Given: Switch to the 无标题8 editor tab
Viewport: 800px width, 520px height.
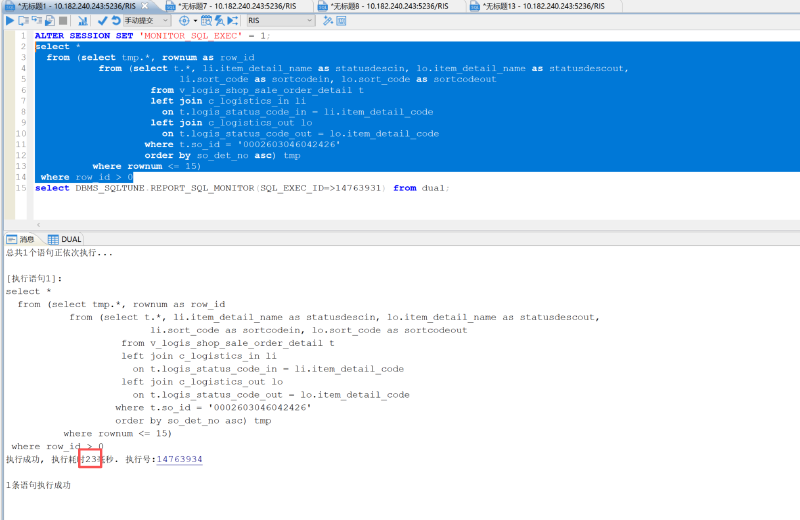Looking at the screenshot, I should 389,6.
